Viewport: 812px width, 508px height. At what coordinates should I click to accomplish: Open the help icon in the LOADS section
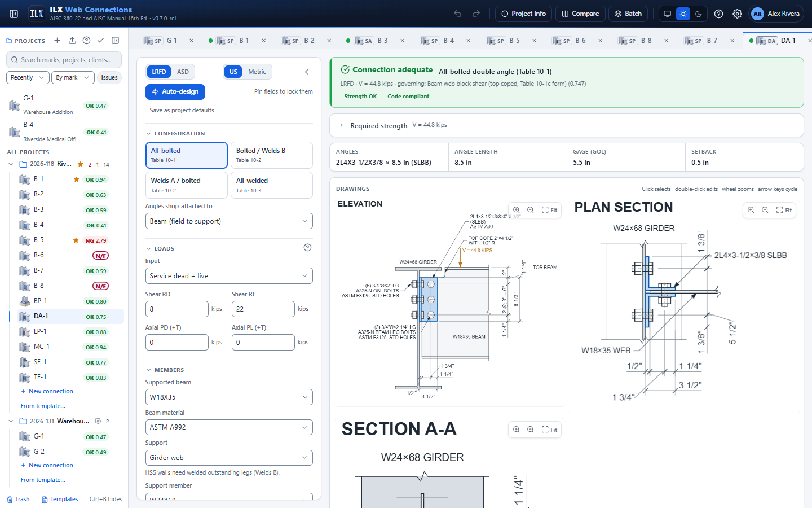(x=307, y=247)
